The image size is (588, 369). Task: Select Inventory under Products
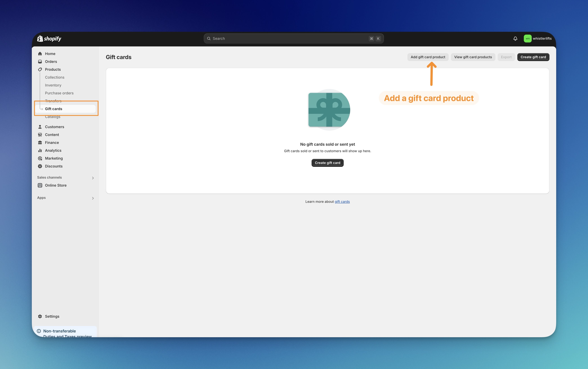(x=53, y=85)
